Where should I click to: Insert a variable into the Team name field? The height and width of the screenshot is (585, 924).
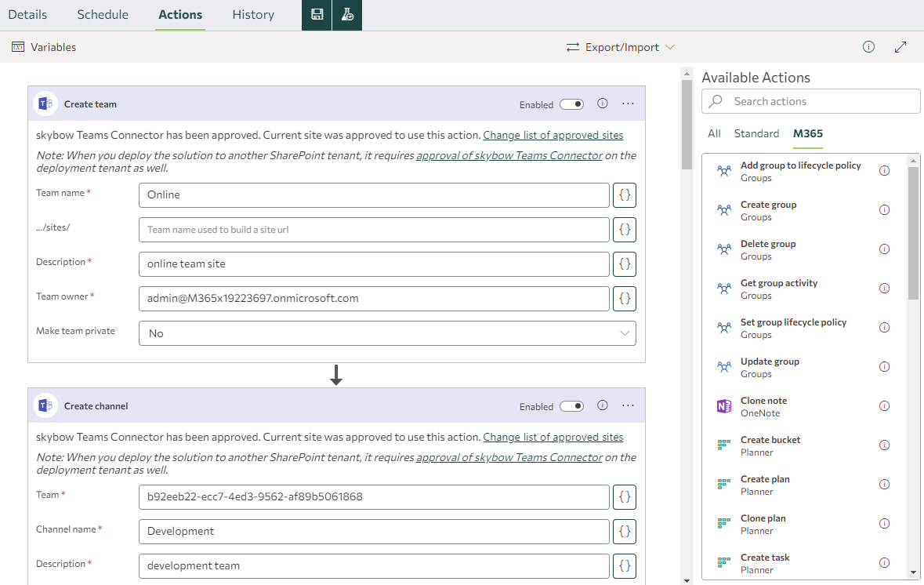coord(625,195)
